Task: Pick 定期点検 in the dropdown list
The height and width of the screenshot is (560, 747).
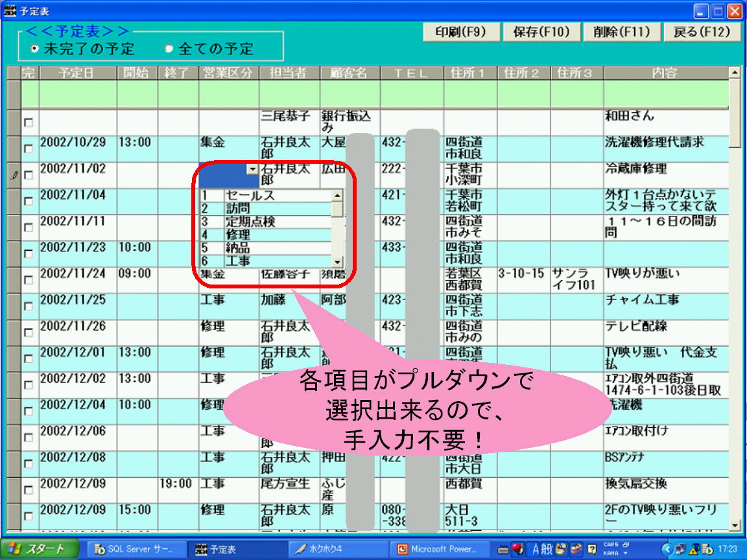Action: [x=250, y=222]
